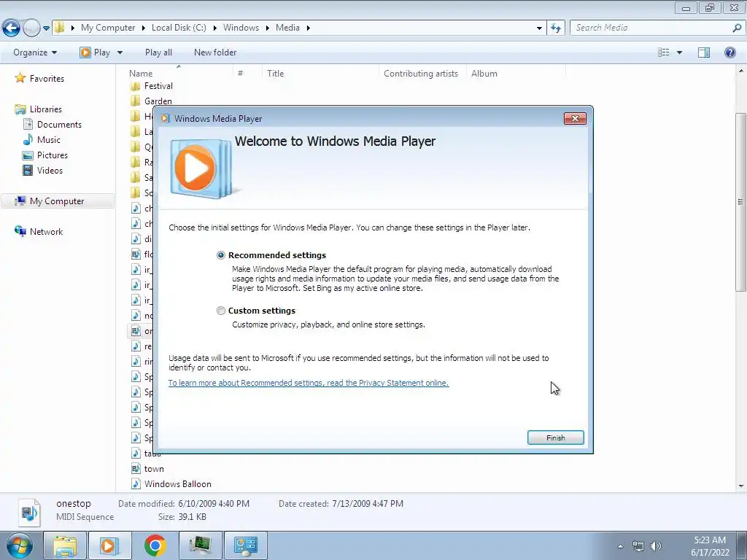Open the resource monitor taskbar icon

201,545
